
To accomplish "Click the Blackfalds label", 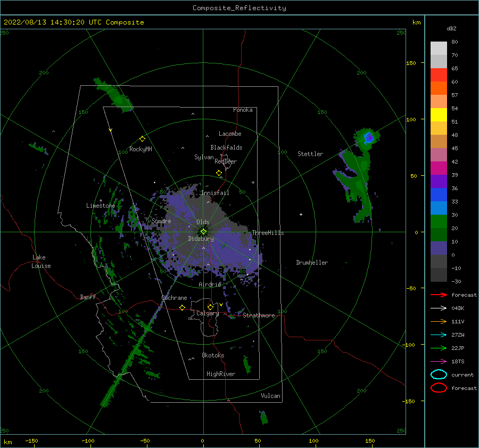I will tap(226, 148).
